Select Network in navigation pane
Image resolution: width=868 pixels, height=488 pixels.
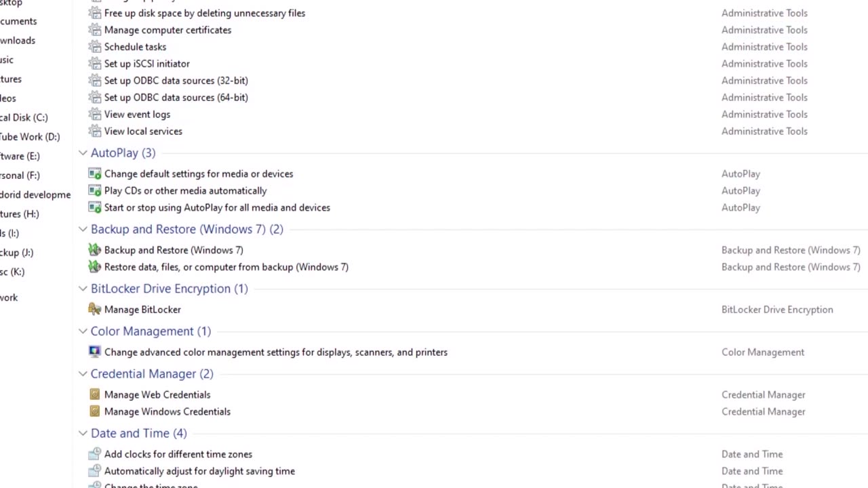click(9, 298)
